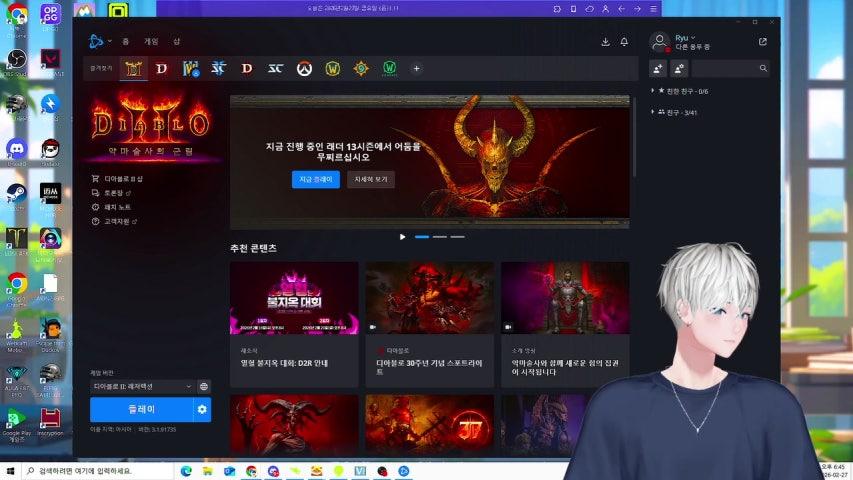The image size is (853, 480).
Task: Add a game with the plus icon
Action: coord(417,69)
